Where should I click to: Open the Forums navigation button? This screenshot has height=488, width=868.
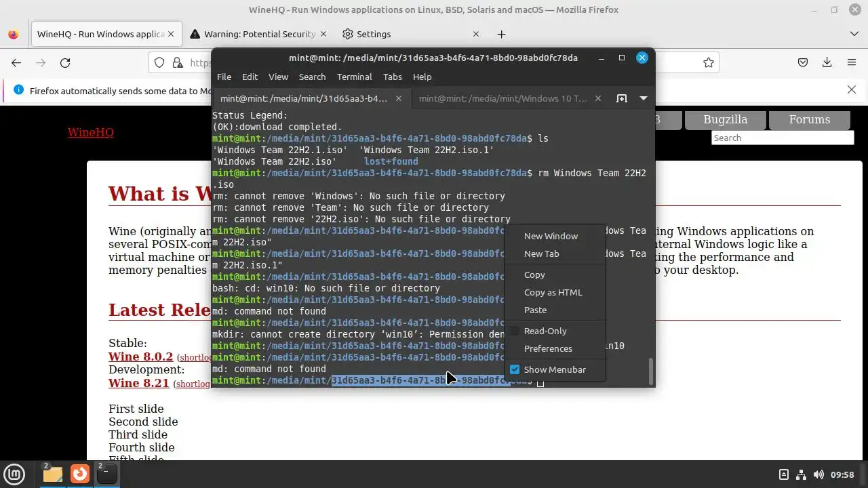(809, 119)
